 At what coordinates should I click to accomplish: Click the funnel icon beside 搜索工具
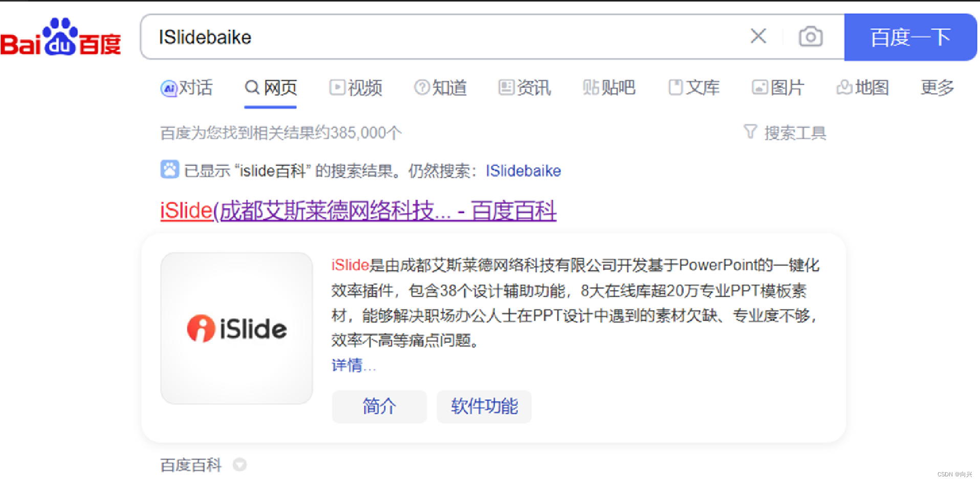pyautogui.click(x=750, y=132)
